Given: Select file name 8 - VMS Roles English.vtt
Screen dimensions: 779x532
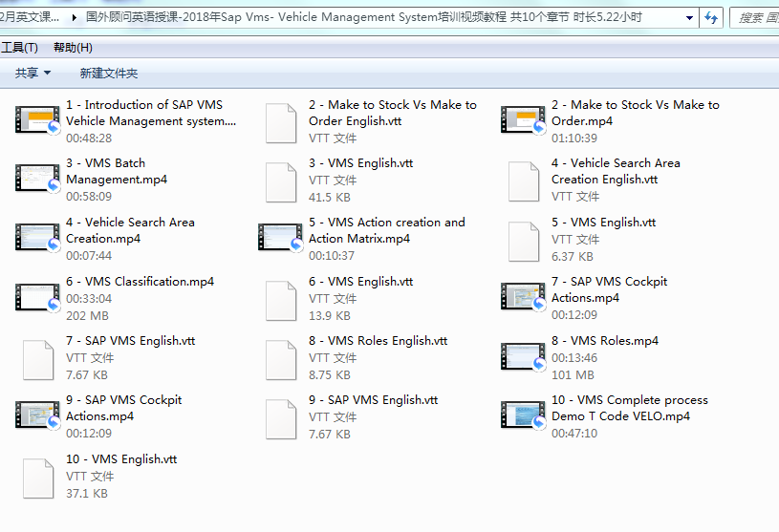Looking at the screenshot, I should pos(379,340).
